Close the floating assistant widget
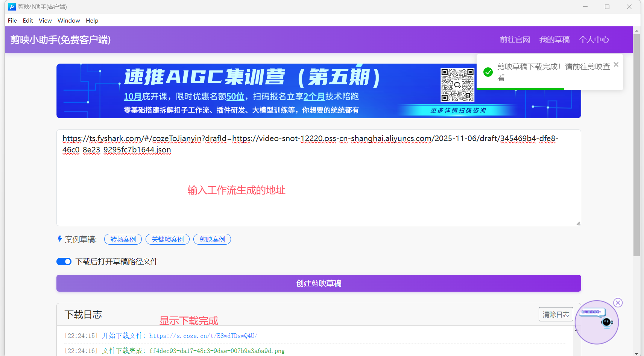 [x=618, y=303]
